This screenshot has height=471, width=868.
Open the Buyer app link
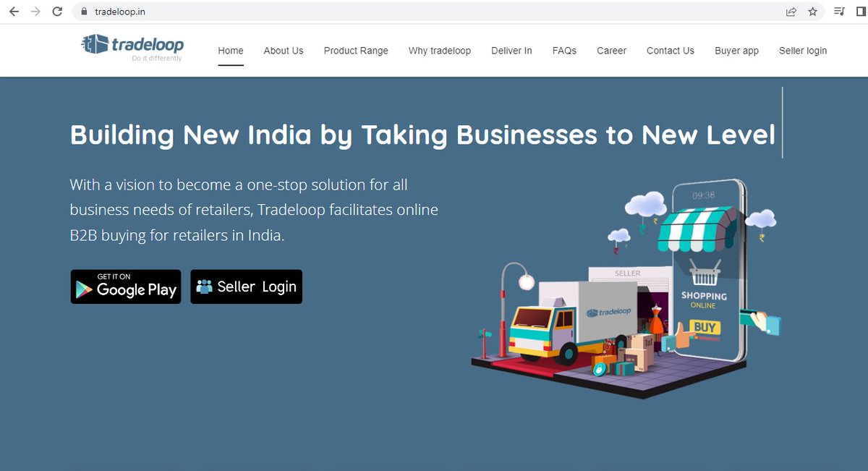click(x=736, y=51)
